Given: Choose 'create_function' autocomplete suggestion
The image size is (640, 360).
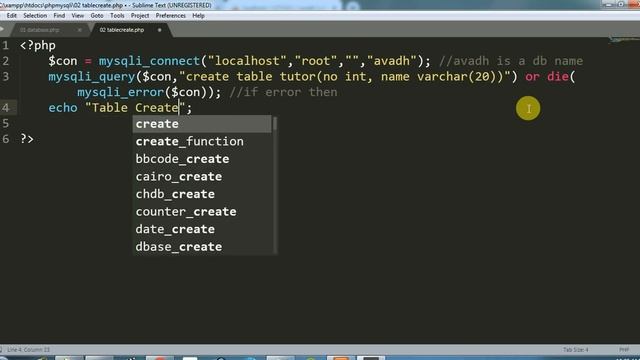Looking at the screenshot, I should [x=202, y=141].
